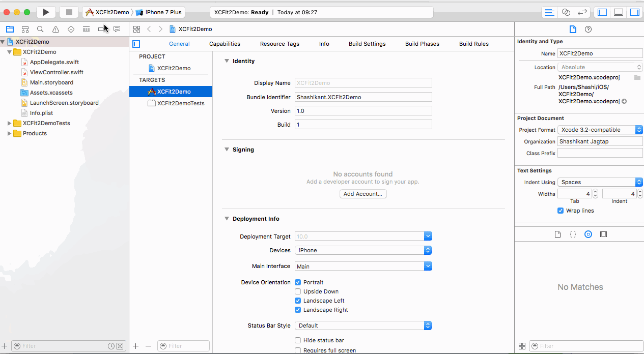Switch to the Version editor
The height and width of the screenshot is (354, 644).
coord(582,12)
